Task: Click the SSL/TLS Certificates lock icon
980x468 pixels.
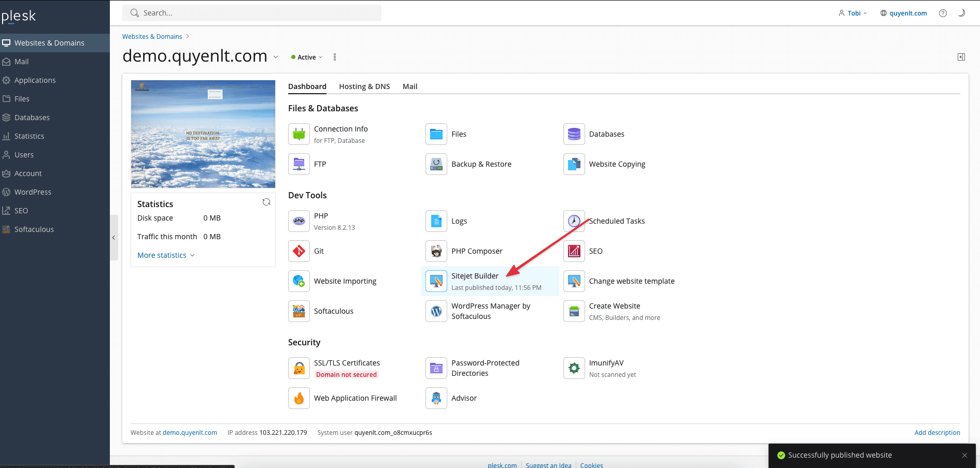Action: pos(299,368)
